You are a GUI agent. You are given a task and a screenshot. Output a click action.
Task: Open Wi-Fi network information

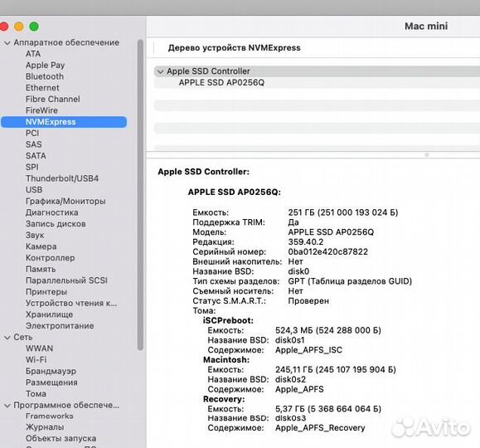point(36,360)
